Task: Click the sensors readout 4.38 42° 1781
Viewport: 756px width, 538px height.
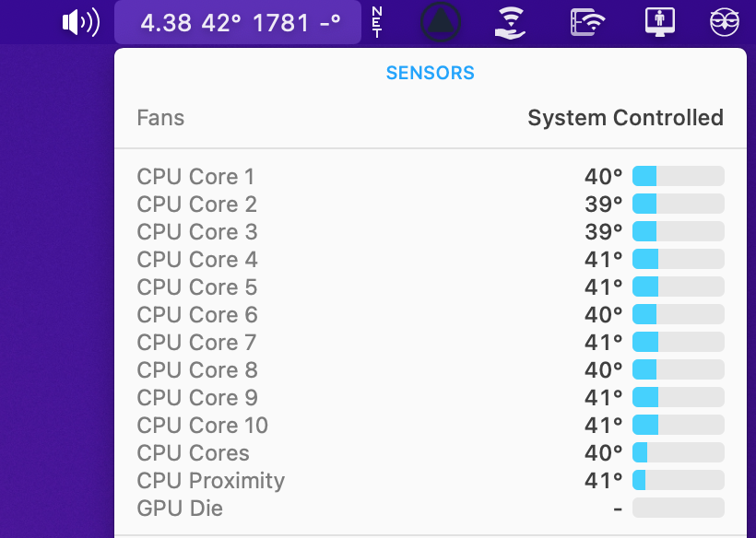Action: coord(238,22)
